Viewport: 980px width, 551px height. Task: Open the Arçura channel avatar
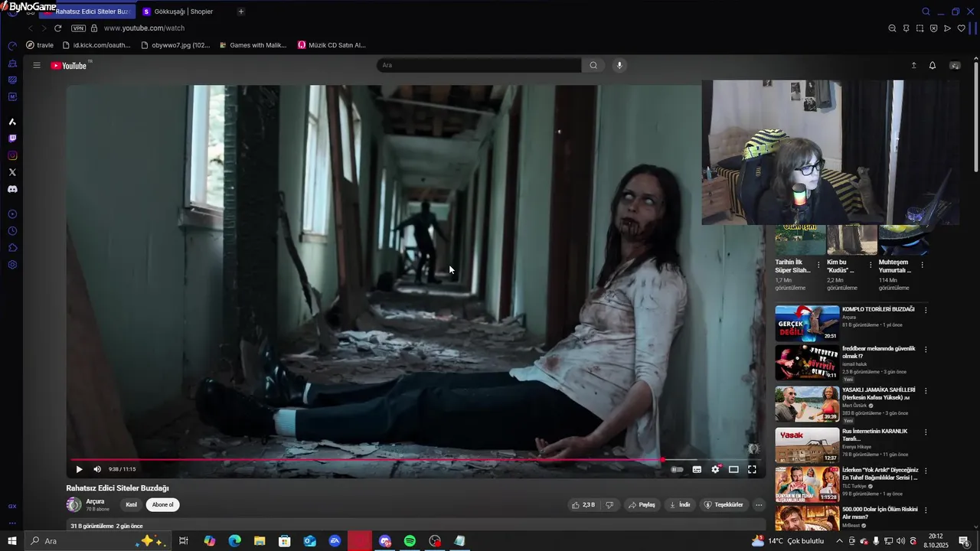[74, 504]
